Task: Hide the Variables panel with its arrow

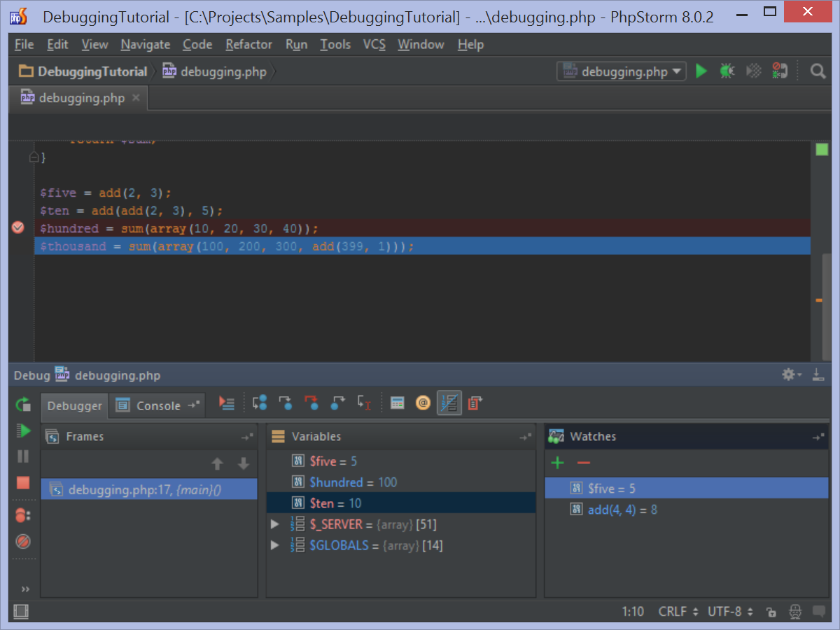Action: [526, 437]
